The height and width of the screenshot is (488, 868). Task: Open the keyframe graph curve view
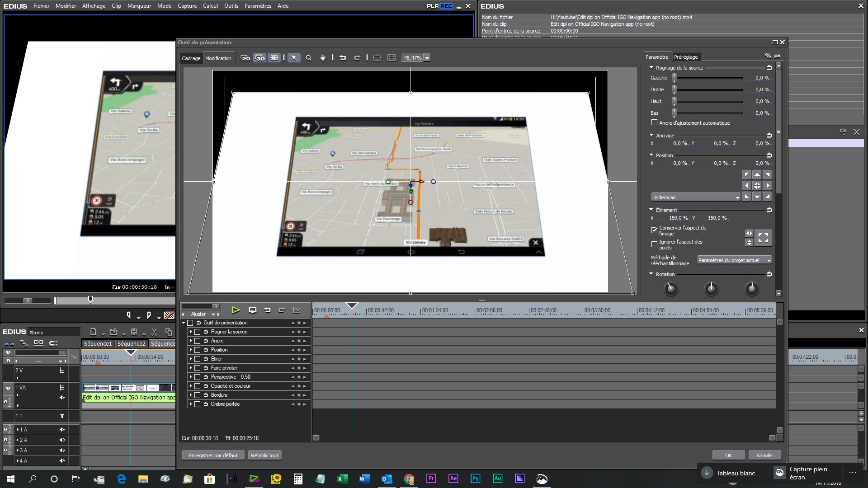click(297, 310)
